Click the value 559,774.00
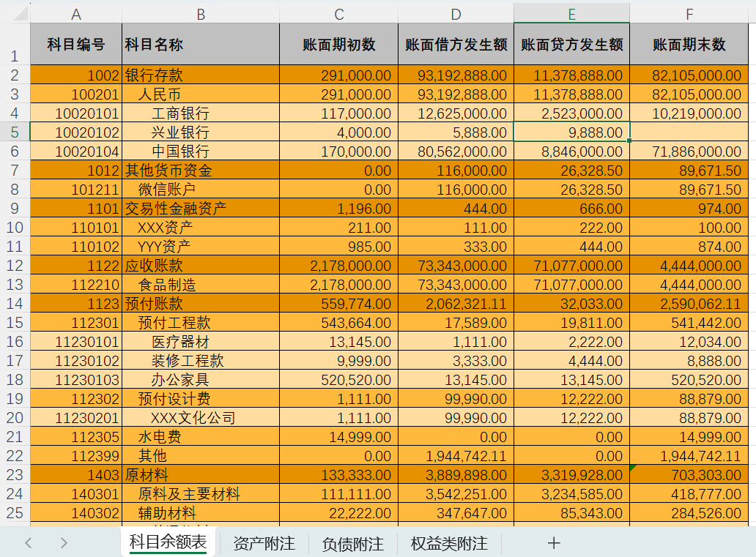Screen dimensions: 756x557 (339, 304)
